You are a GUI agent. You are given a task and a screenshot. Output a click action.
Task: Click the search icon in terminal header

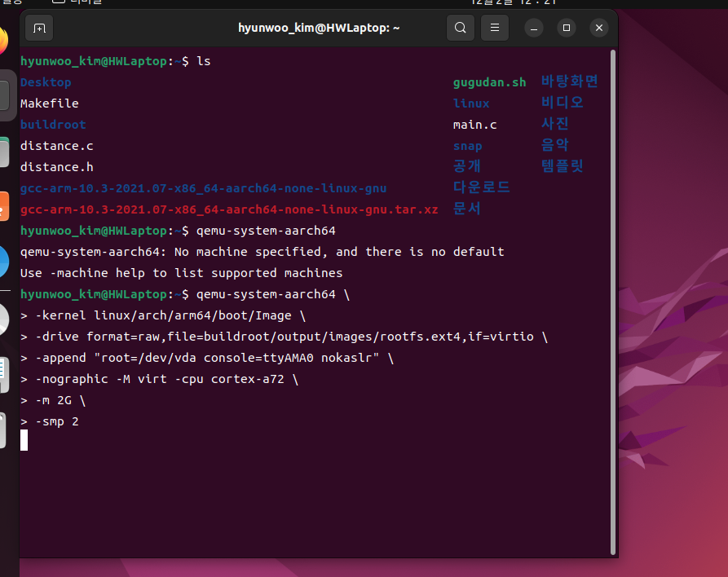460,29
